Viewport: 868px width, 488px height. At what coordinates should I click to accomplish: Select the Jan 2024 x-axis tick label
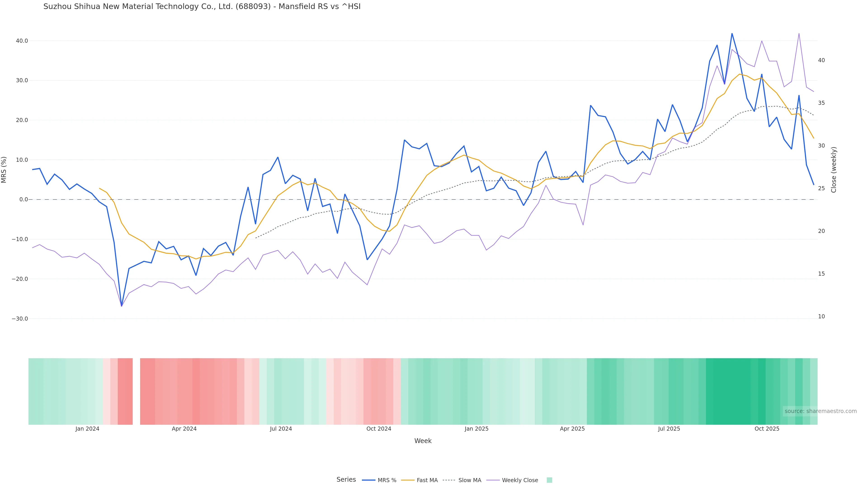point(87,429)
